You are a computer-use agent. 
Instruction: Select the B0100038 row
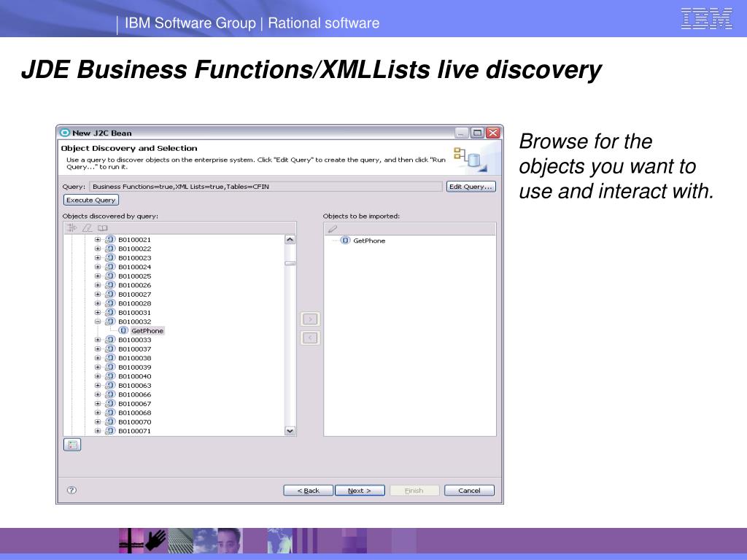pos(135,358)
